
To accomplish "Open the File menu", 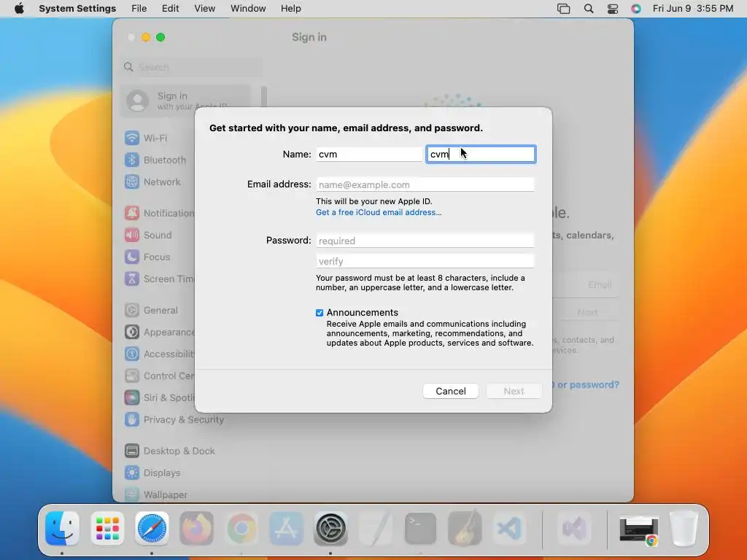I will point(139,9).
